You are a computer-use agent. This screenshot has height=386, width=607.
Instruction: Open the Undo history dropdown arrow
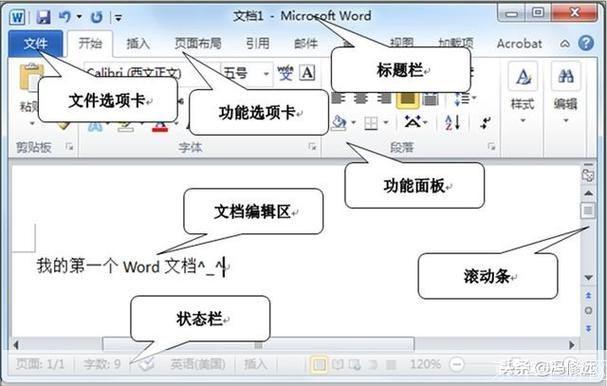pyautogui.click(x=79, y=17)
